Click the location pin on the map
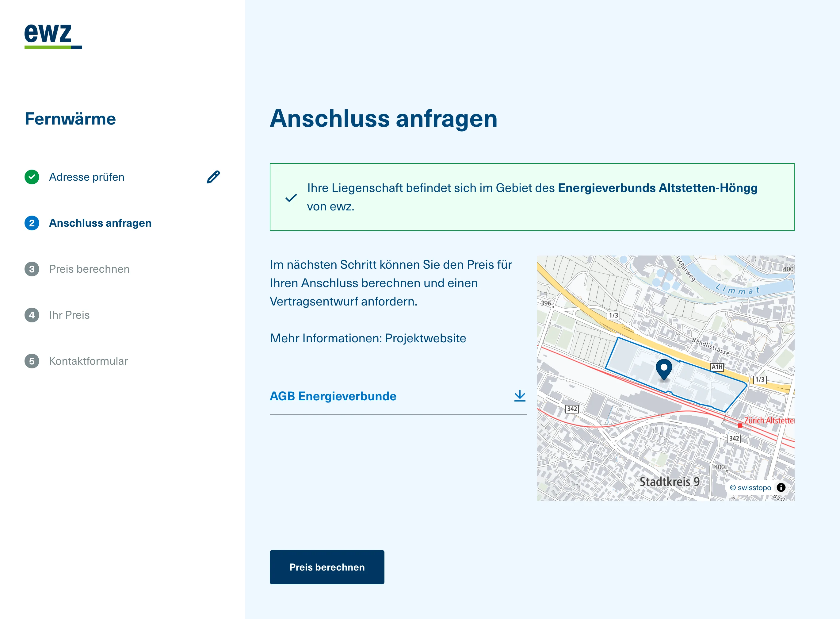Viewport: 840px width, 619px height. click(x=664, y=369)
